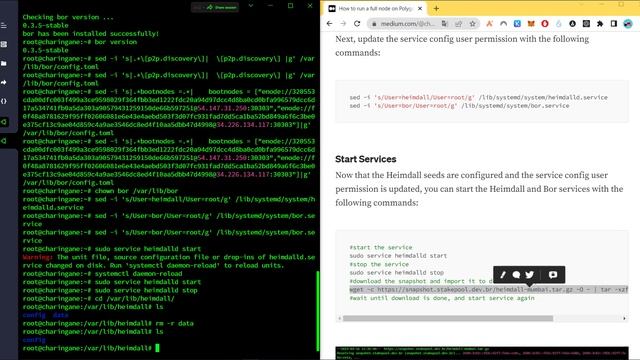The width and height of the screenshot is (640, 360).
Task: Switch to the 'How to run a full node' tab
Action: coord(376,8)
